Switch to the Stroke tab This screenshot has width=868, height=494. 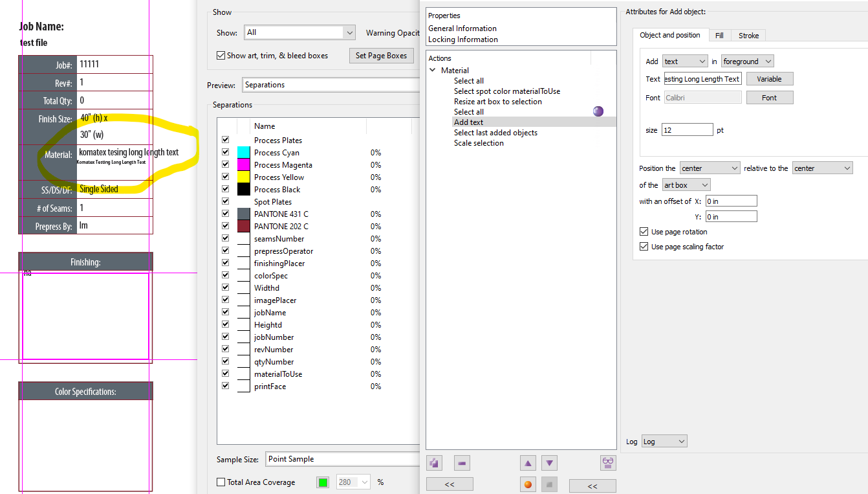[x=748, y=35]
